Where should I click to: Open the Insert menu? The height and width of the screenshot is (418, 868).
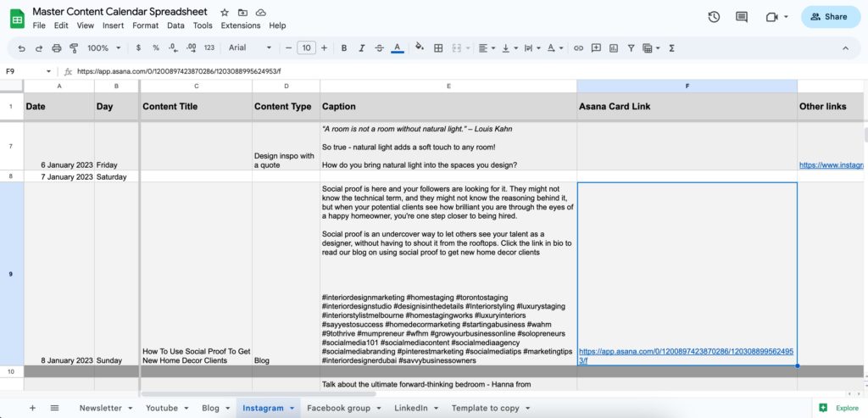click(x=113, y=25)
